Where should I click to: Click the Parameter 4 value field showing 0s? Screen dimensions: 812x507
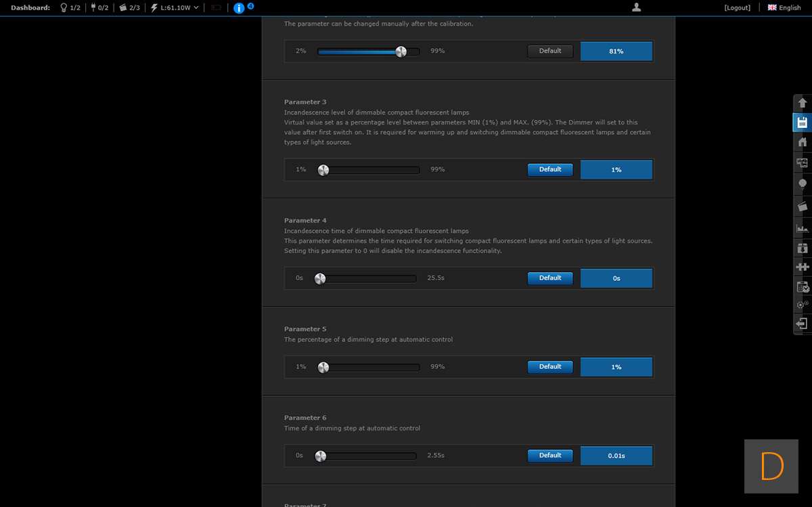[x=616, y=278]
